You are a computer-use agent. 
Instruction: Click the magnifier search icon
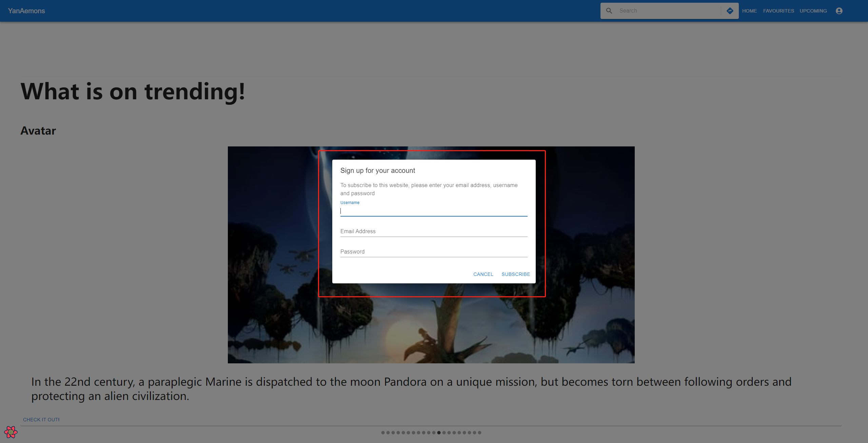tap(609, 11)
